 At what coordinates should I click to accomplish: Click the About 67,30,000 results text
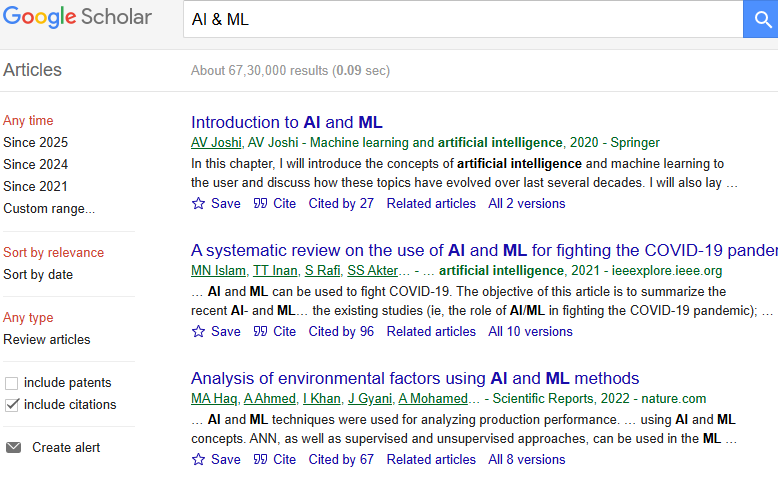(290, 70)
